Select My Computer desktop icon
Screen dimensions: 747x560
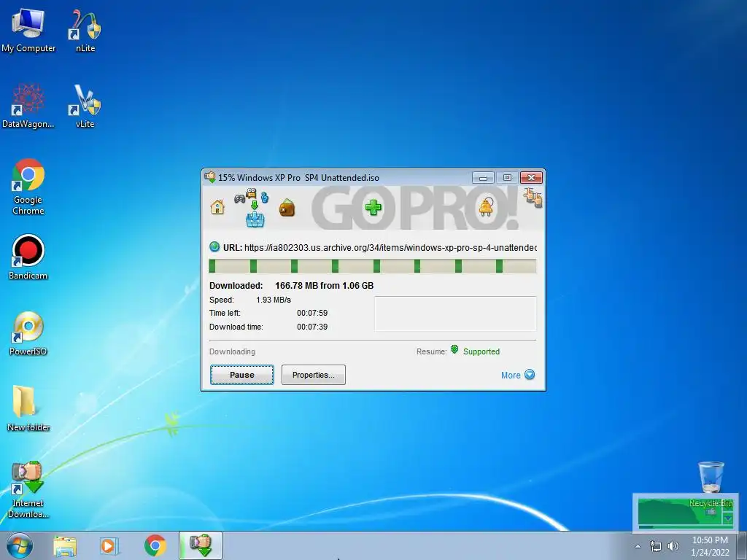28,29
